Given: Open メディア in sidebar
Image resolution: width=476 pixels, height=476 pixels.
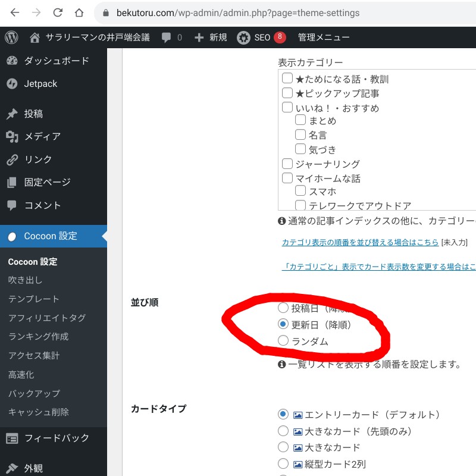Looking at the screenshot, I should click(x=42, y=137).
